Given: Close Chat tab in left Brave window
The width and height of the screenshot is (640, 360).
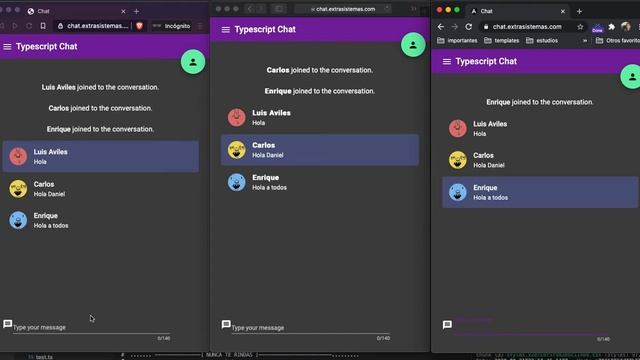Looking at the screenshot, I should point(123,11).
